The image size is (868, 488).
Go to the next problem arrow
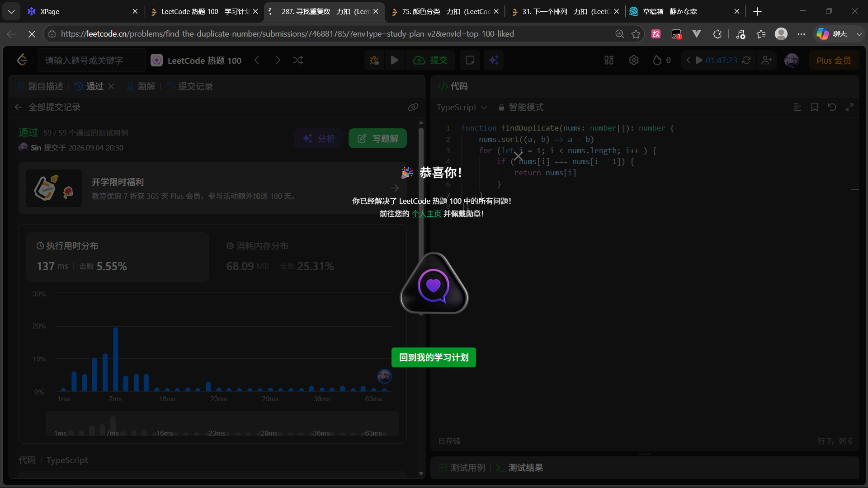click(278, 60)
